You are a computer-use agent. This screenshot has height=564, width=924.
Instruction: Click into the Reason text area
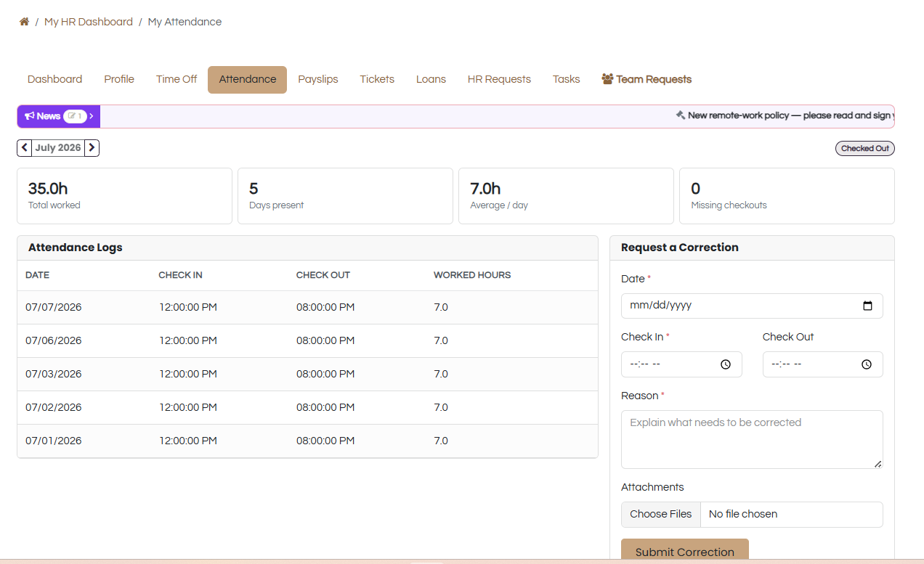point(752,439)
